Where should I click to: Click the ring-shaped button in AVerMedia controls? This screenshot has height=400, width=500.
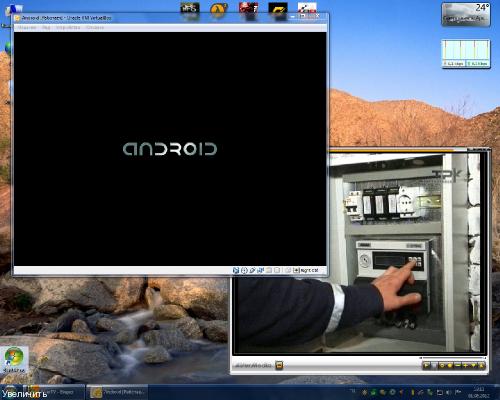442,365
